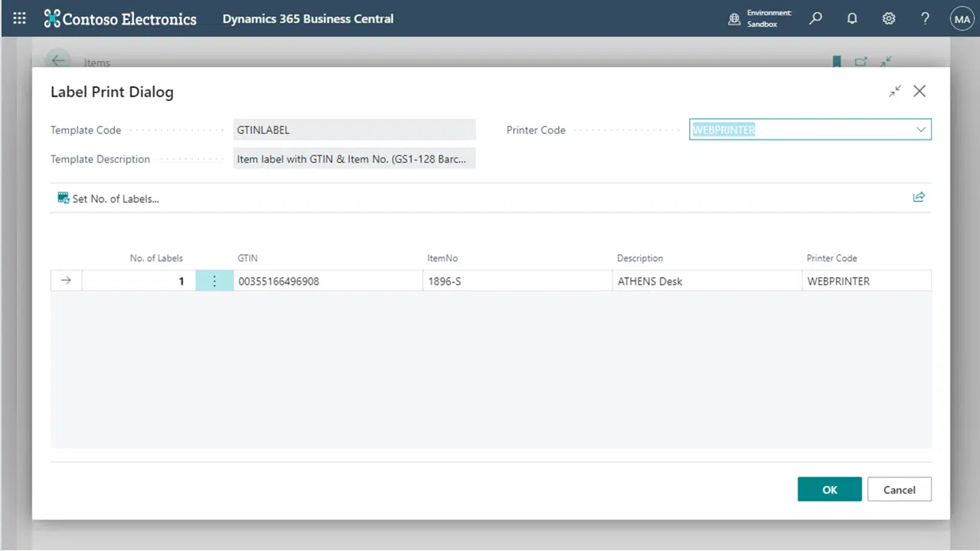The height and width of the screenshot is (551, 980).
Task: Click inside the Template Code field
Action: [x=354, y=129]
